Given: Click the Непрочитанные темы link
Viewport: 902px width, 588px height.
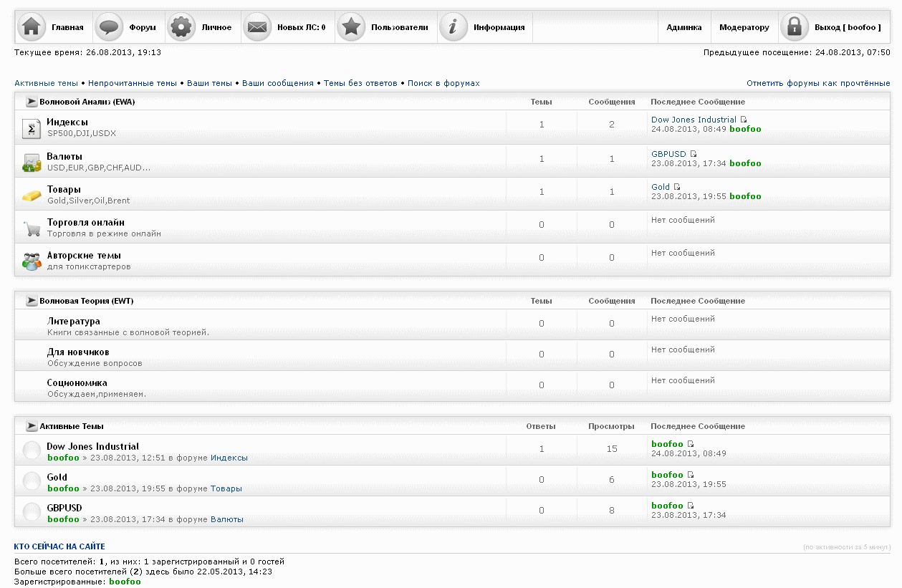Looking at the screenshot, I should (x=132, y=83).
